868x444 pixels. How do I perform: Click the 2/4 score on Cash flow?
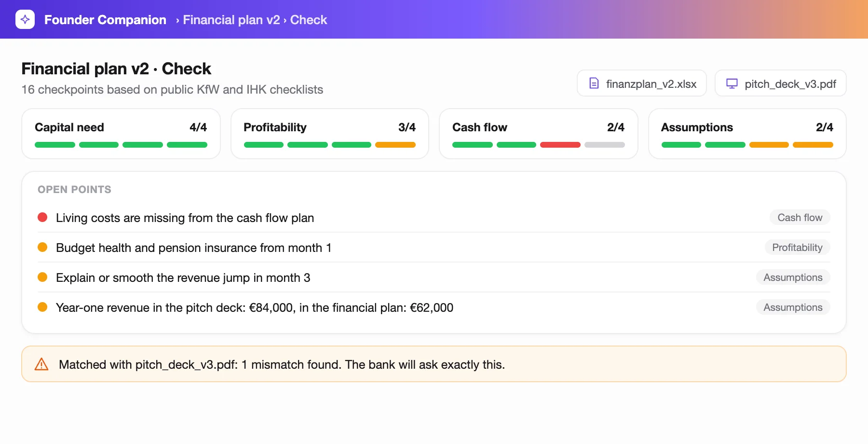[x=616, y=127]
